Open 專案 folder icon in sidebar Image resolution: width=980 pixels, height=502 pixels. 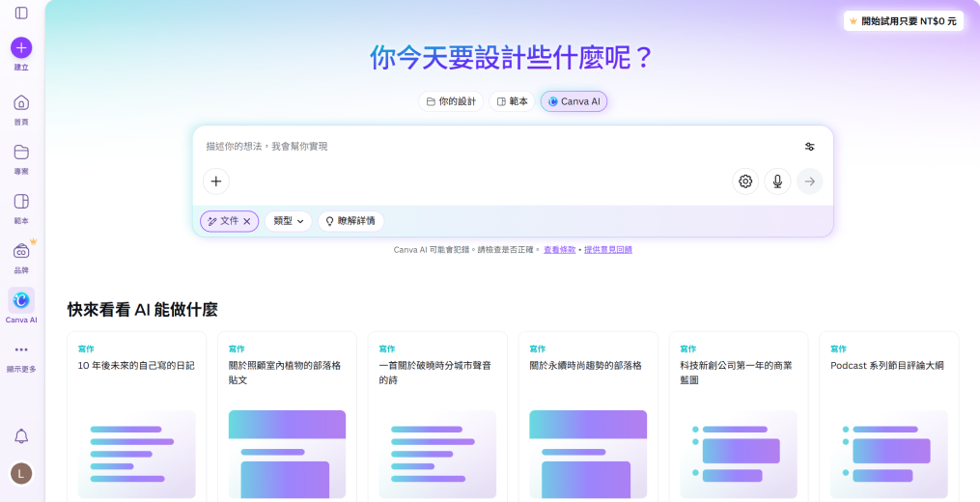pyautogui.click(x=21, y=153)
